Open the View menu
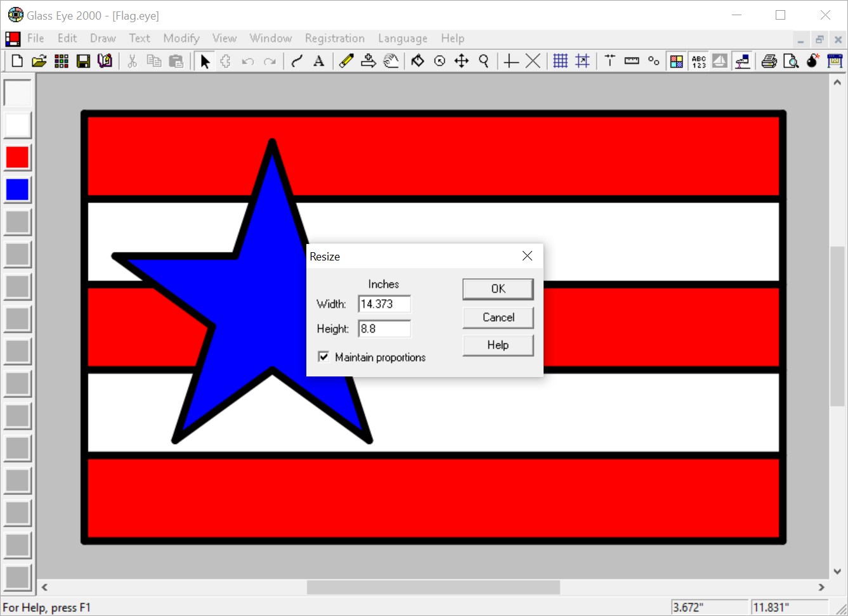848x616 pixels. 225,38
